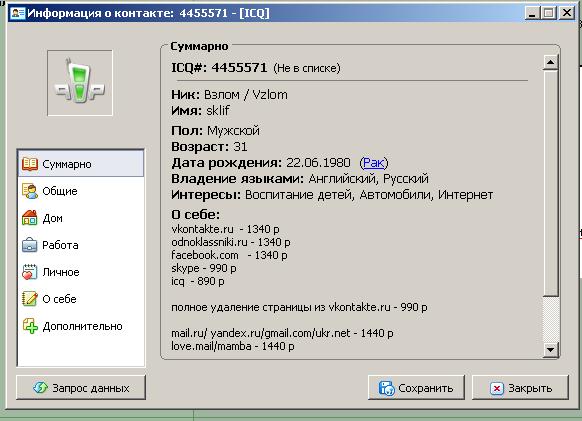Click scrollbar up arrow in Суммарно panel
Viewport: 582px width, 421px height.
click(550, 62)
